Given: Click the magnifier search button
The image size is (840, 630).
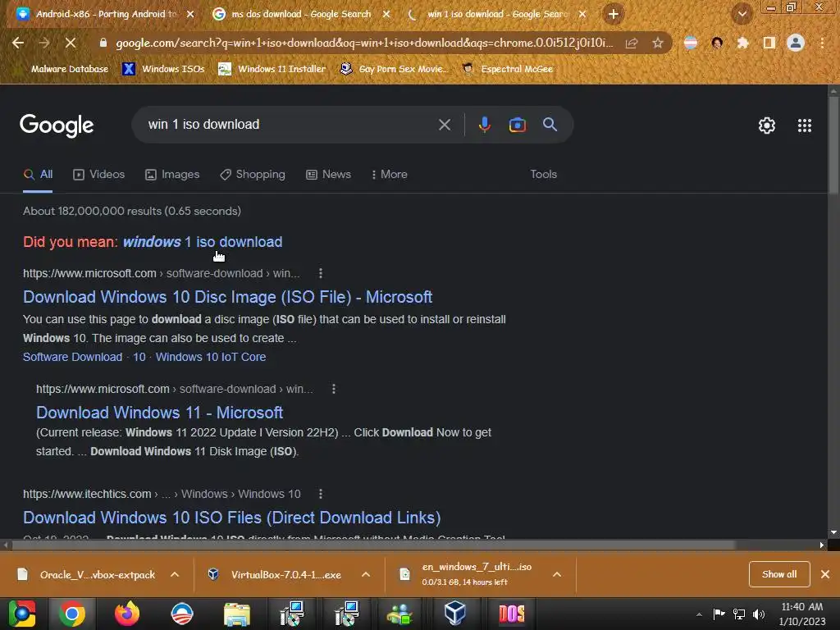Looking at the screenshot, I should coord(550,125).
